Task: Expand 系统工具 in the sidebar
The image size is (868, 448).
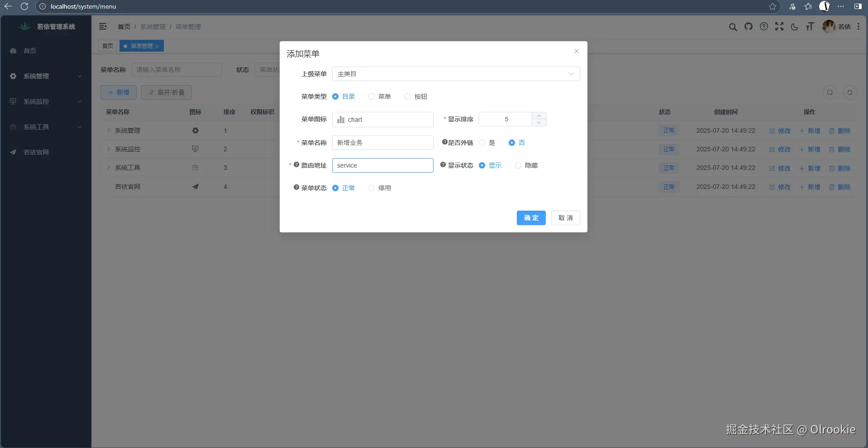Action: 46,127
